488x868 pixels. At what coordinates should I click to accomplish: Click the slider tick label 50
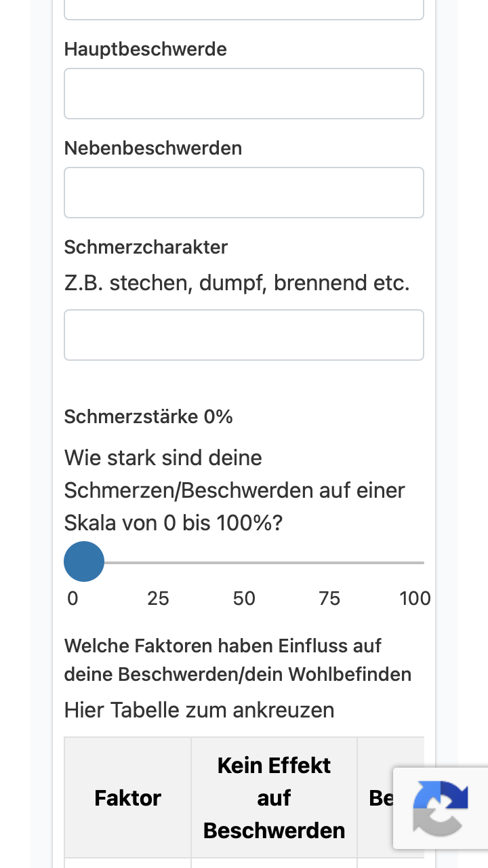pyautogui.click(x=244, y=598)
